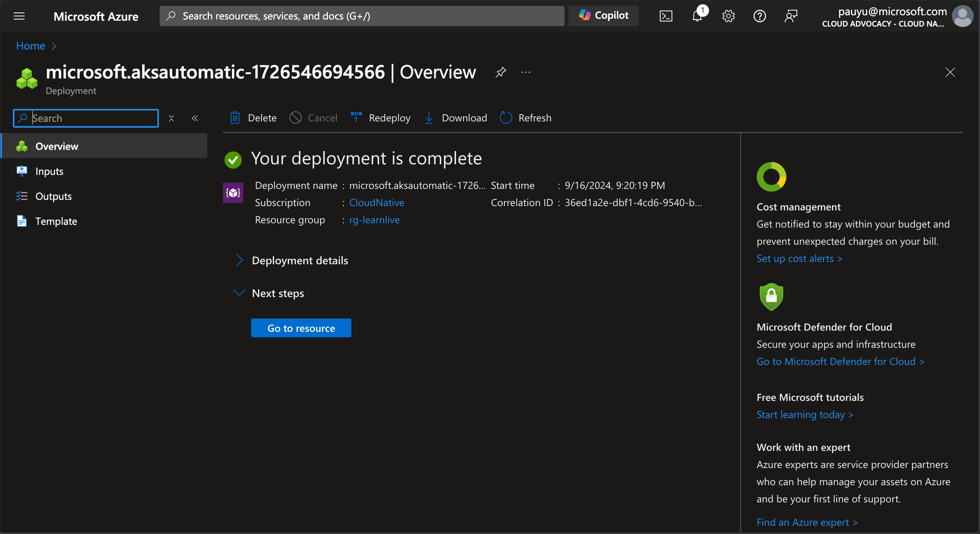The image size is (980, 534).
Task: Click the CloudNative subscription link
Action: [377, 202]
